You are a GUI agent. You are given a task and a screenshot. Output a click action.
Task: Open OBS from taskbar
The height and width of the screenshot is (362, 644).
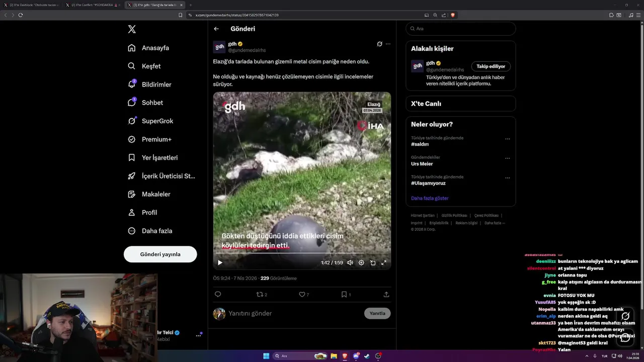tap(378, 356)
